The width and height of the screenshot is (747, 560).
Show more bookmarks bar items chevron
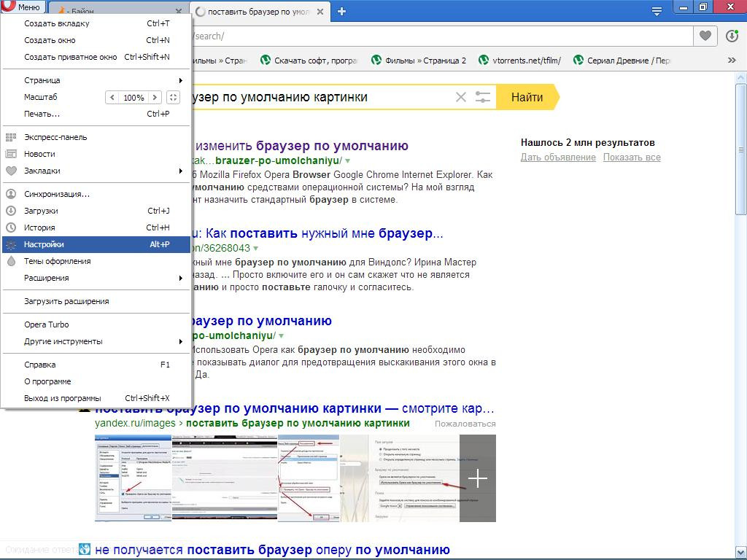tap(732, 61)
